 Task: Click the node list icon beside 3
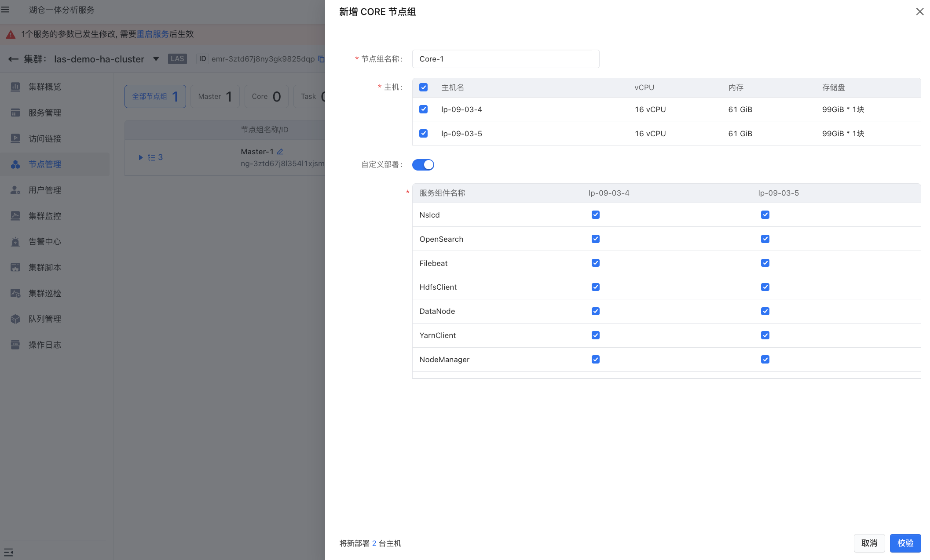(151, 157)
